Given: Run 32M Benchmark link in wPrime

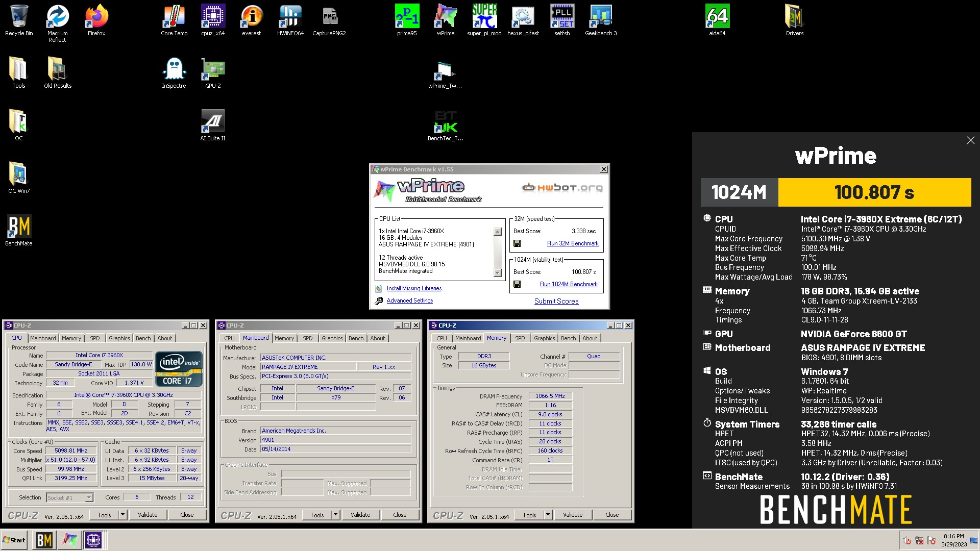Looking at the screenshot, I should (x=573, y=243).
